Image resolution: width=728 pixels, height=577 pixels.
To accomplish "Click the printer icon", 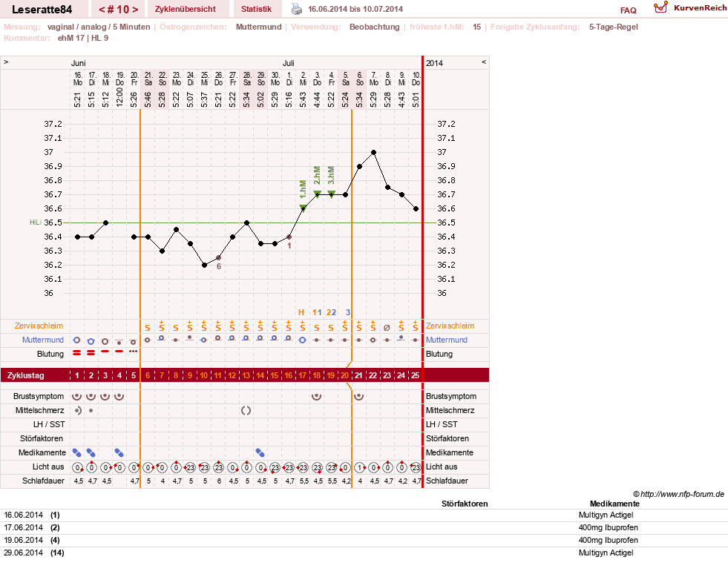I will click(297, 9).
